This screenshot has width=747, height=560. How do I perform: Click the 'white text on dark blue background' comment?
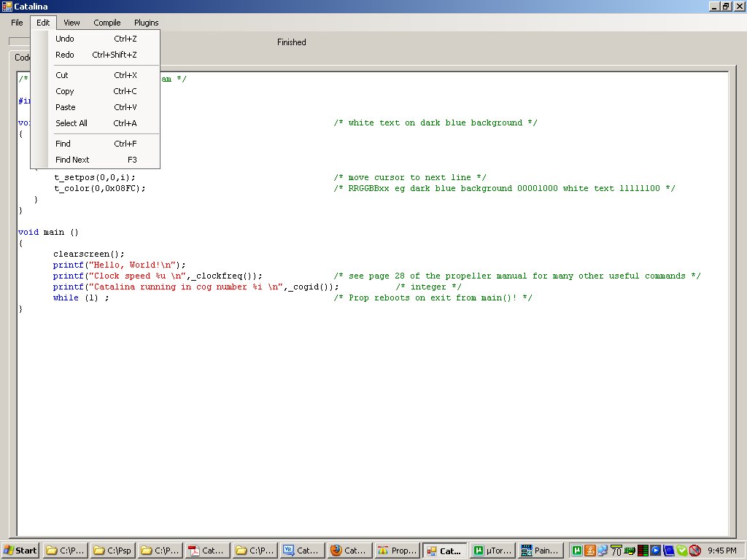tap(436, 122)
